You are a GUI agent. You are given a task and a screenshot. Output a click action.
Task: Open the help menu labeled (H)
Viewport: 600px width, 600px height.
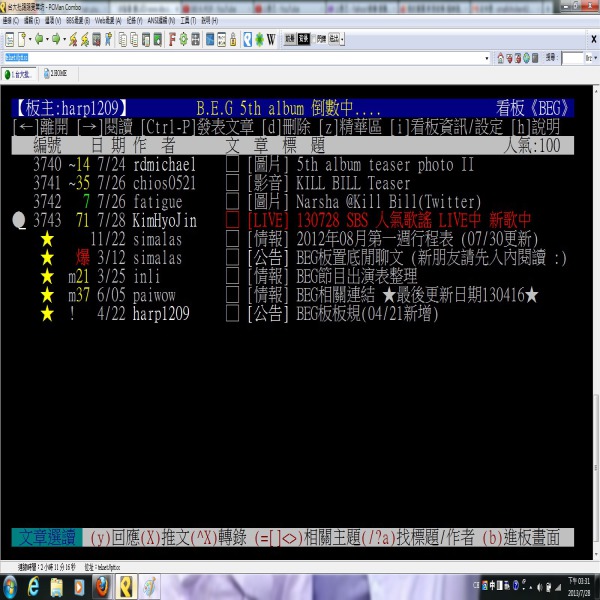pyautogui.click(x=209, y=21)
